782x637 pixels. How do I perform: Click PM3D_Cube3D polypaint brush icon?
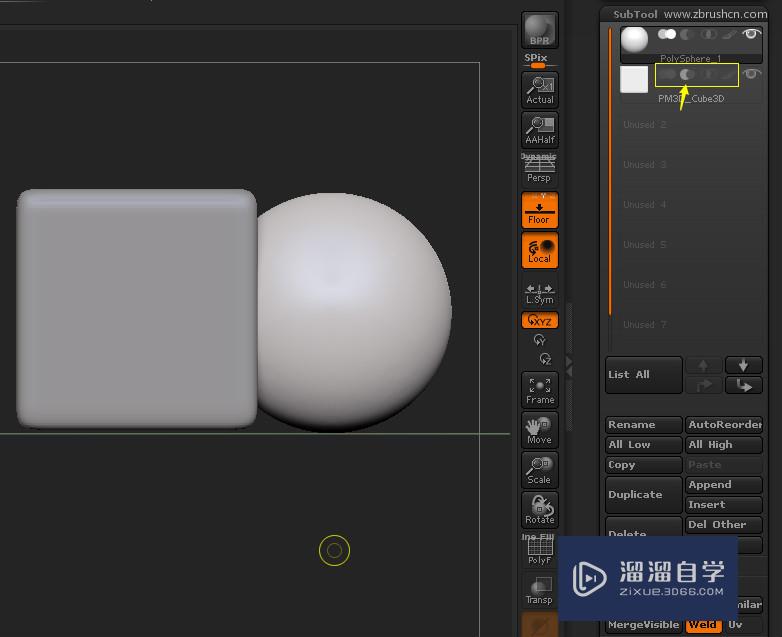[x=729, y=74]
